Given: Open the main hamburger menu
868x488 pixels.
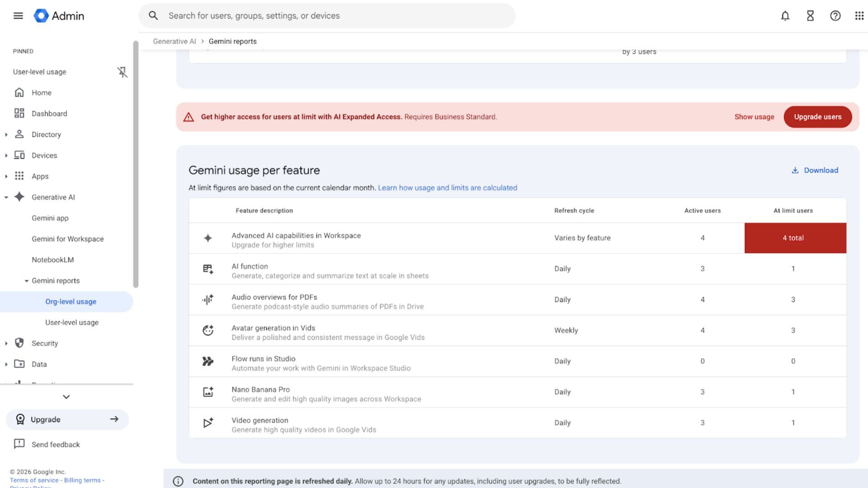Looking at the screenshot, I should (18, 16).
